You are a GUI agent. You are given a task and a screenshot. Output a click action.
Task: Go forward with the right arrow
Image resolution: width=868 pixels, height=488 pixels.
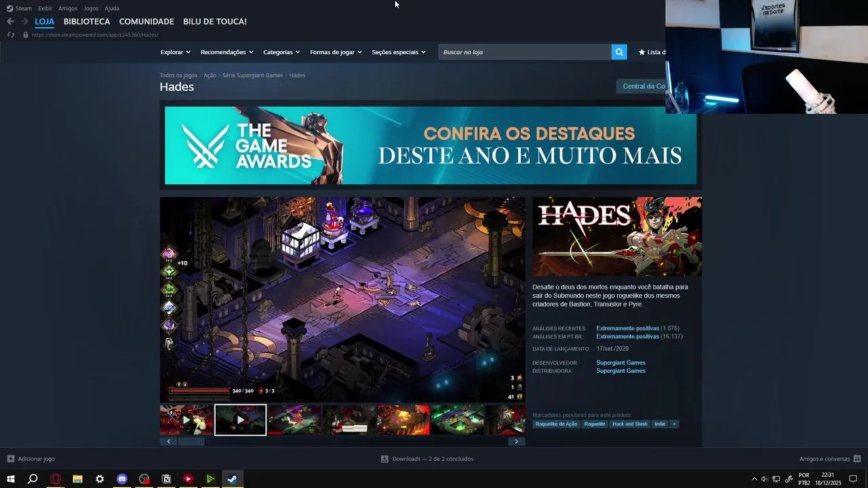(24, 22)
